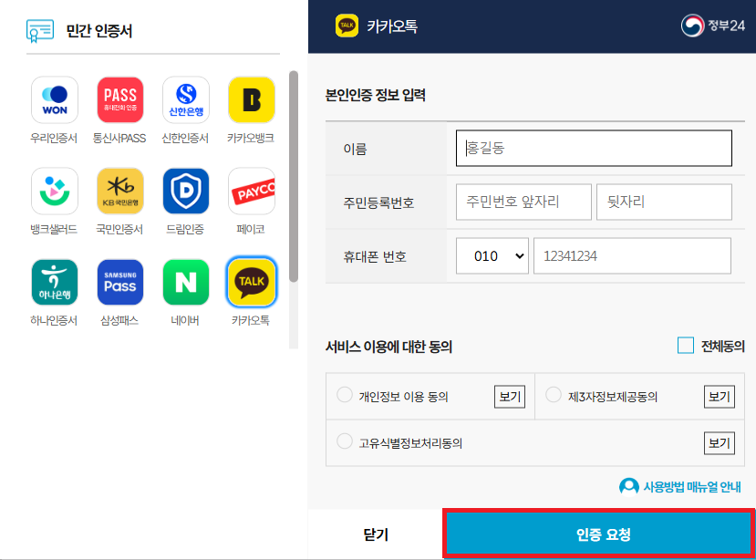This screenshot has height=560, width=756.
Task: Select the Dream certificate shield icon
Action: tap(186, 191)
